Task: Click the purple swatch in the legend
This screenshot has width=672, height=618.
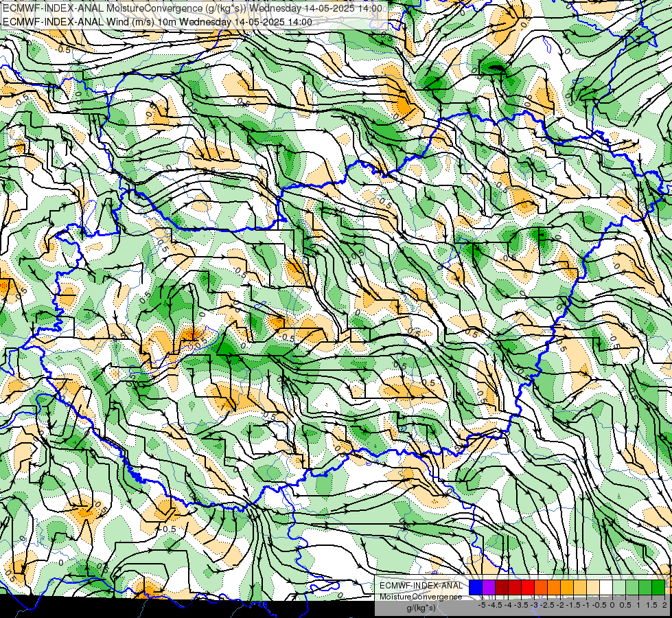Action: tap(489, 588)
